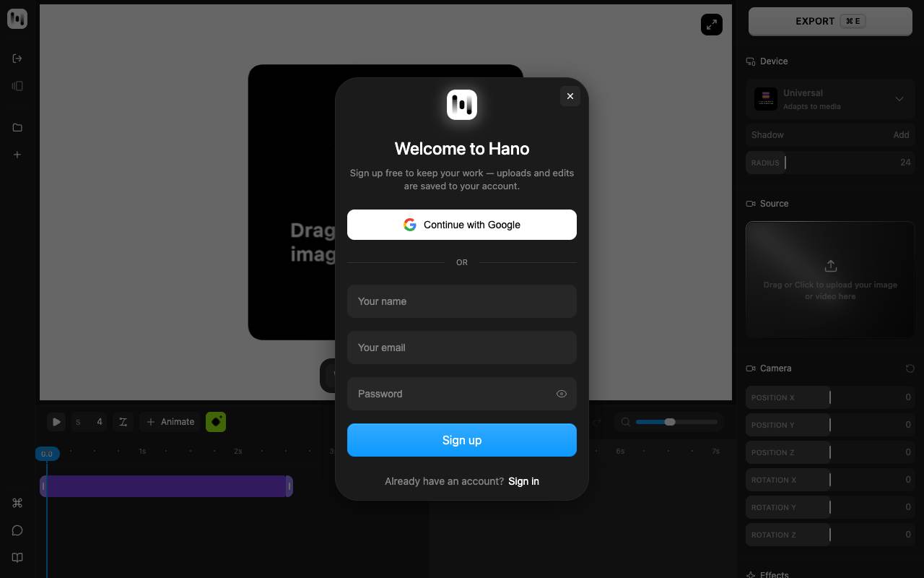Click the ROTATION Z slider
The image size is (924, 578).
[x=830, y=535]
